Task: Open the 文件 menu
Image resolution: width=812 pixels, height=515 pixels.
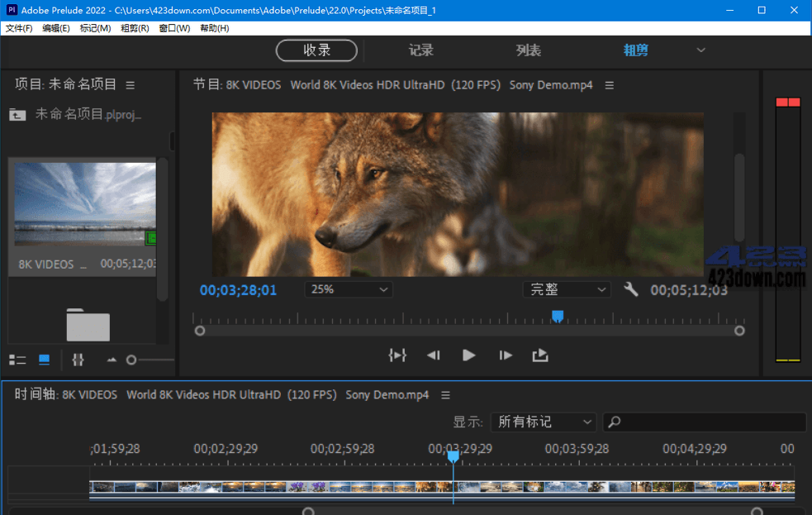Action: pyautogui.click(x=19, y=27)
